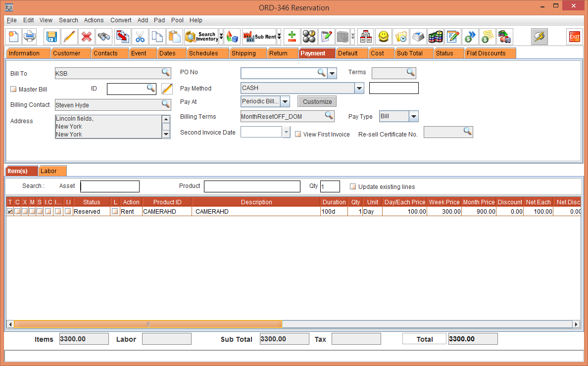Click the horizontal scrollbar in items grid
588x366 pixels.
pos(148,324)
